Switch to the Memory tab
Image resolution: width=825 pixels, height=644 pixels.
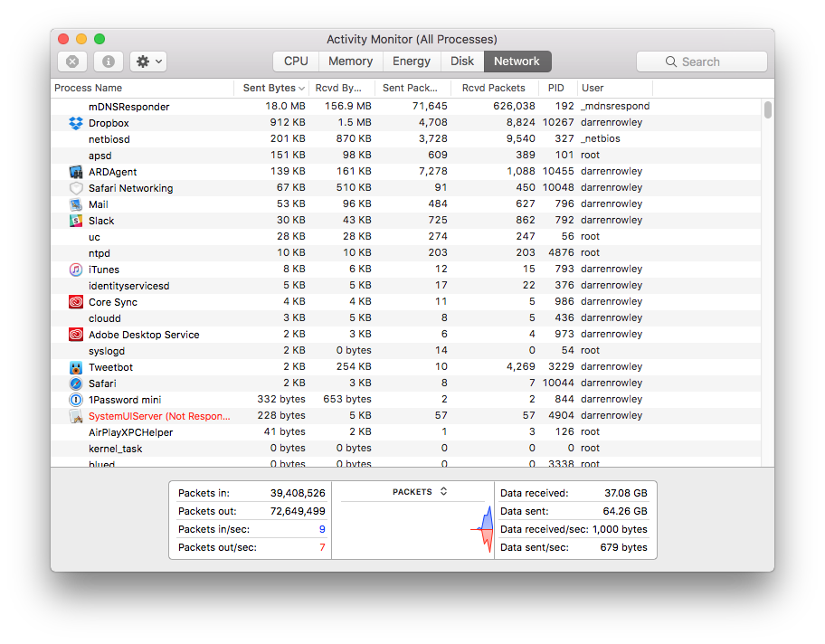350,61
